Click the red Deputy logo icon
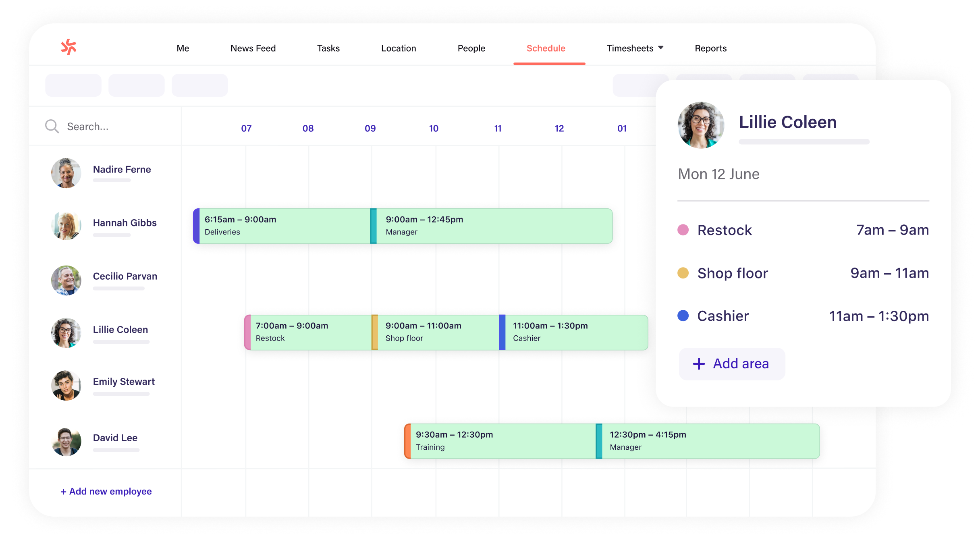Image resolution: width=980 pixels, height=540 pixels. (69, 47)
